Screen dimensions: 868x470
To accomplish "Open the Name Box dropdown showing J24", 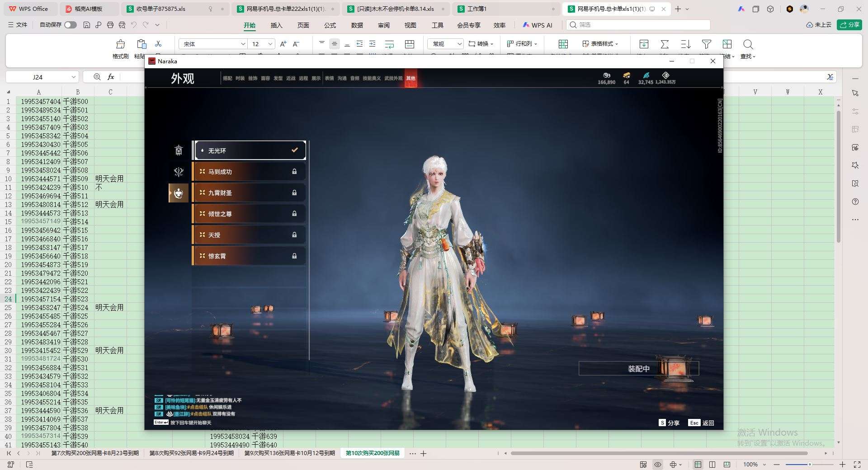I will [x=73, y=77].
